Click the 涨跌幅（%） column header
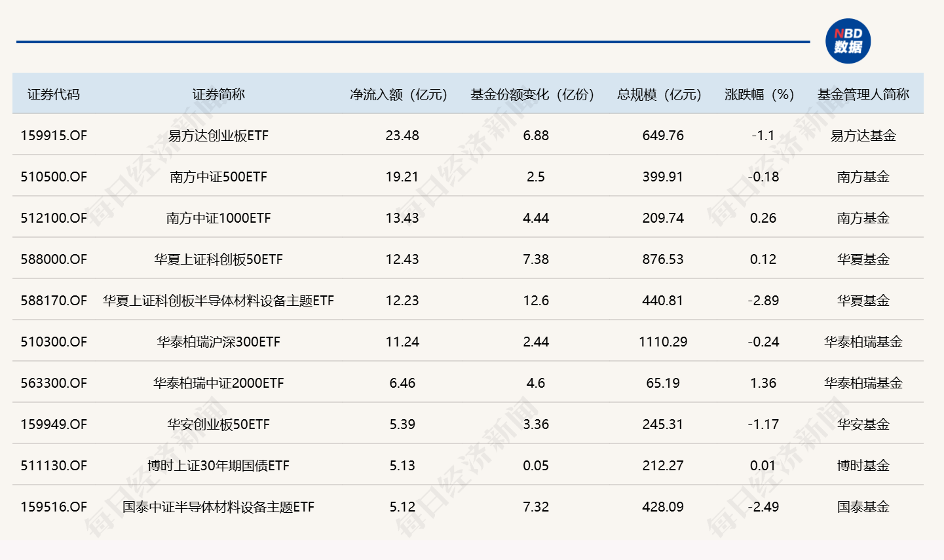Image resolution: width=944 pixels, height=560 pixels. [x=760, y=94]
